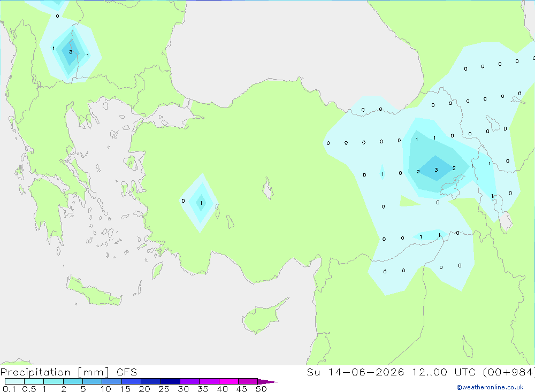Pick the magenta swatch between 40 and 45
Screen dimensions: 535x392
point(228,381)
